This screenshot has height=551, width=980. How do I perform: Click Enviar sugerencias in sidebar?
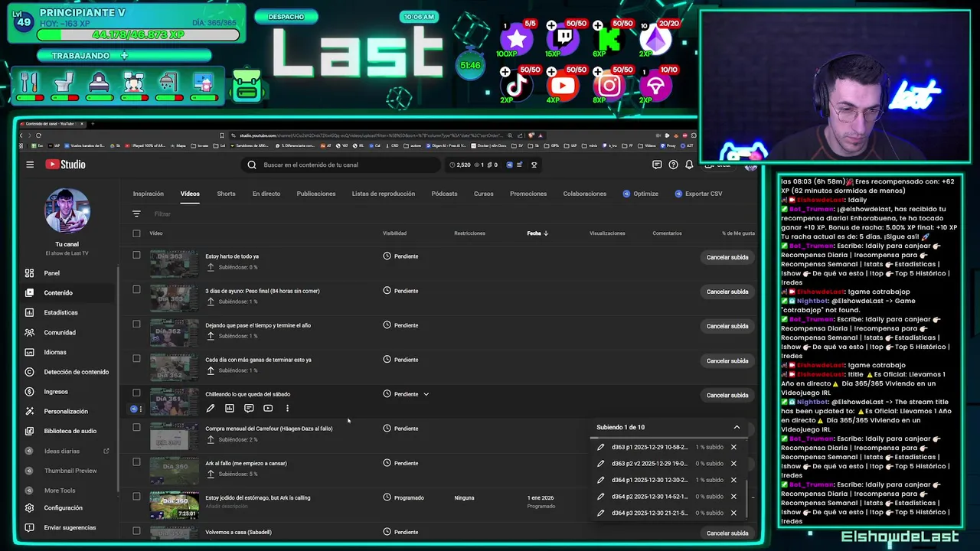(70, 528)
